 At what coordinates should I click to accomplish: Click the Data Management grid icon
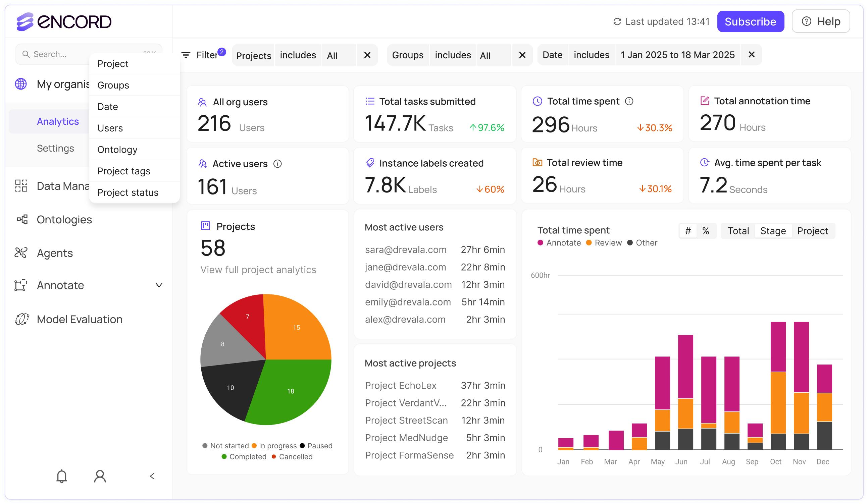click(21, 185)
